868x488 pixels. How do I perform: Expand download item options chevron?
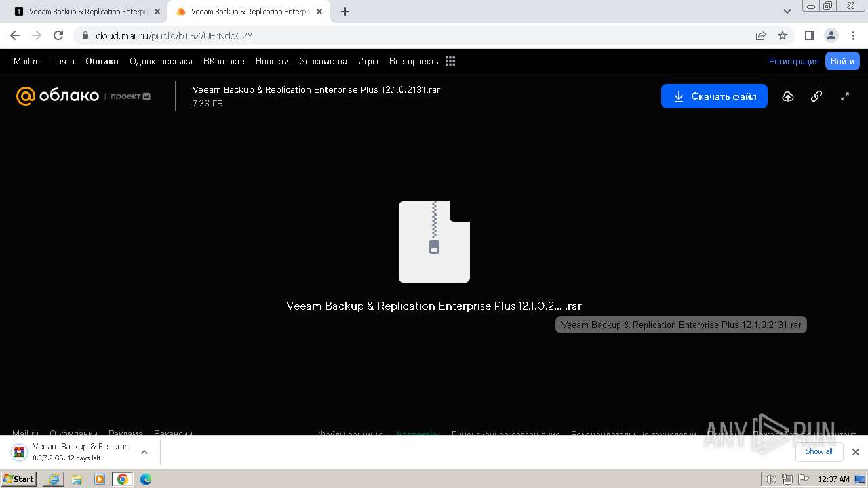pyautogui.click(x=144, y=452)
